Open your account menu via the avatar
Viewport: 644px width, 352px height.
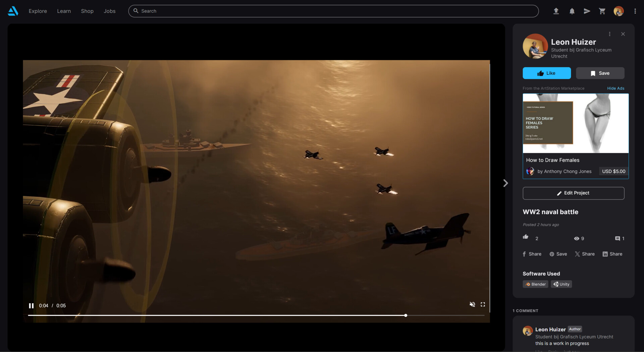pos(619,11)
